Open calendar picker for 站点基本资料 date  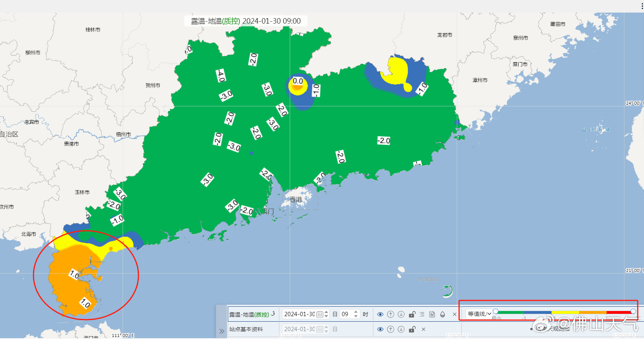(x=320, y=329)
